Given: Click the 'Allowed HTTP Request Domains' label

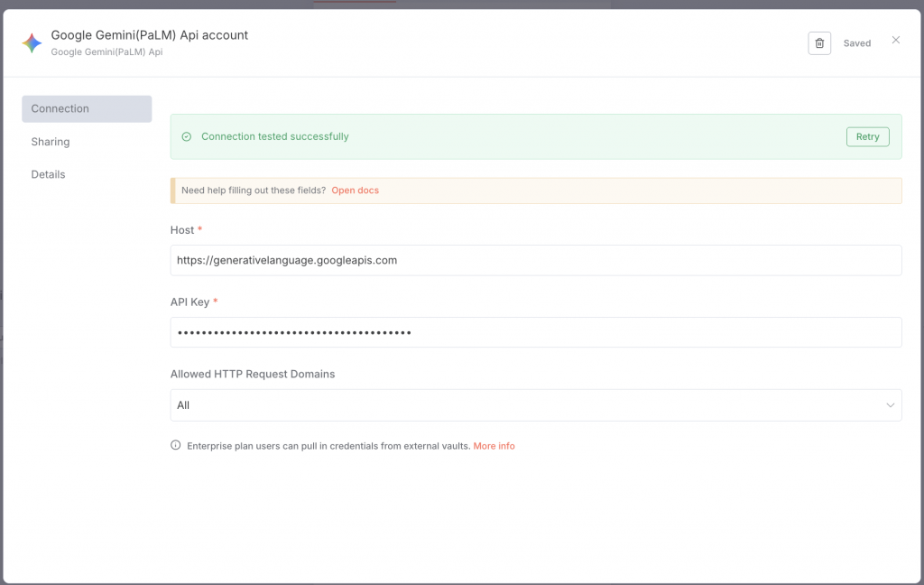Looking at the screenshot, I should 253,374.
